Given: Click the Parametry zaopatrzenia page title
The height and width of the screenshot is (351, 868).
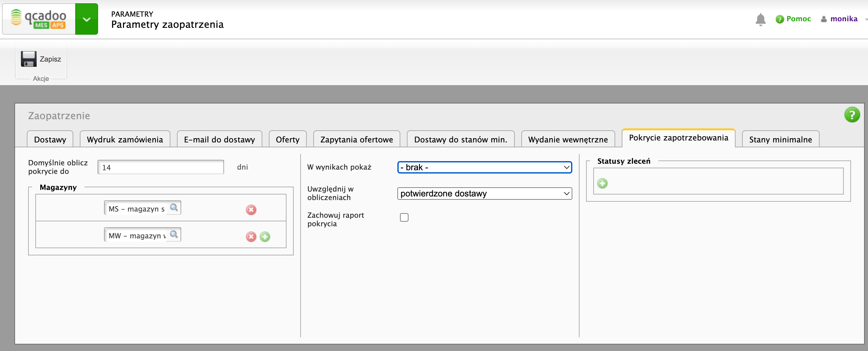Looking at the screenshot, I should (167, 25).
